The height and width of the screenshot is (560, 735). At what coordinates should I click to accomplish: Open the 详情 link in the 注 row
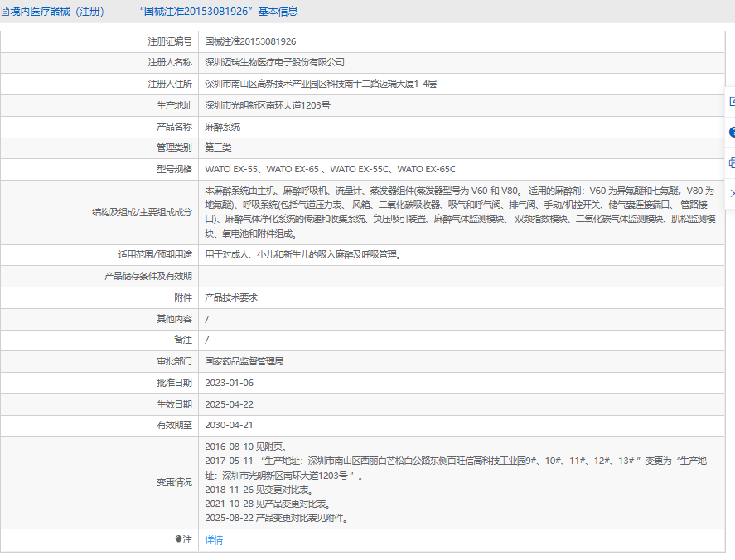[214, 540]
